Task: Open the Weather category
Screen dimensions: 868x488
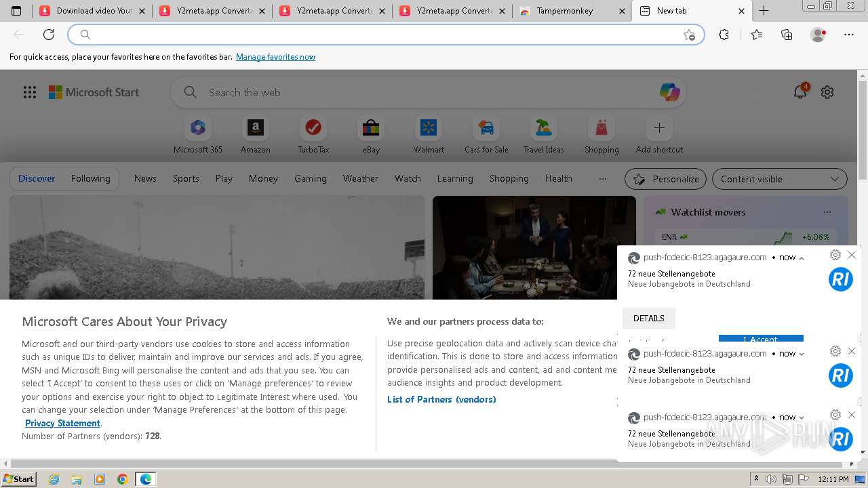Action: [x=360, y=178]
